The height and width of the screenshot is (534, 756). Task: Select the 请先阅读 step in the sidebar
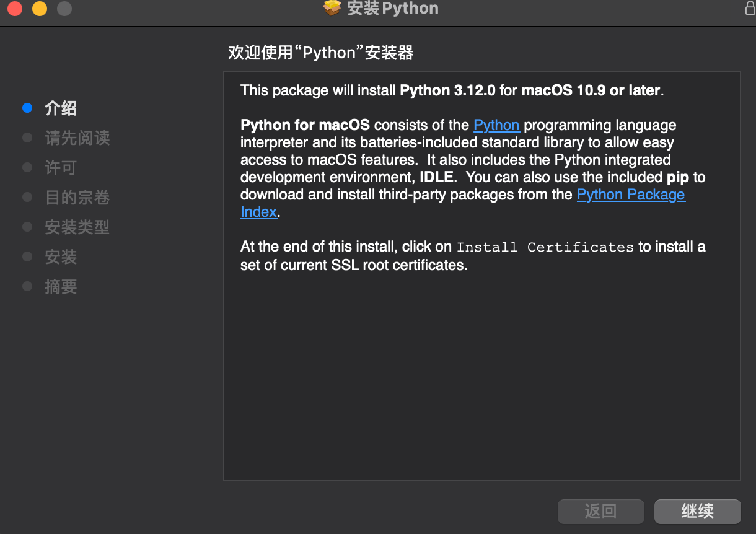pos(77,138)
